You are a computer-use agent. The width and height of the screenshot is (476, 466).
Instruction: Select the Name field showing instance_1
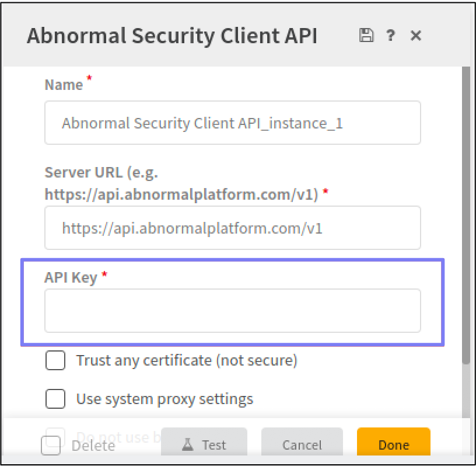[x=233, y=123]
